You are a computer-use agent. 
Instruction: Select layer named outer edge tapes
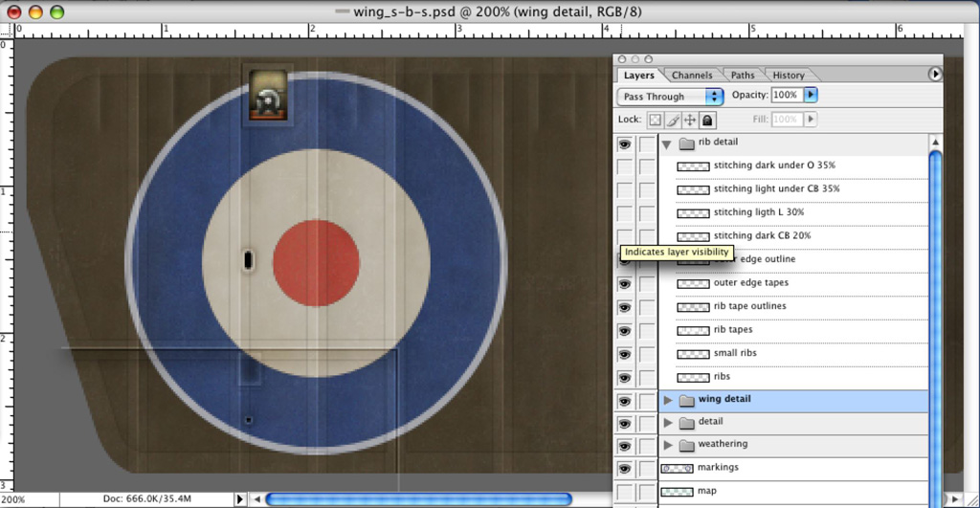pyautogui.click(x=750, y=282)
